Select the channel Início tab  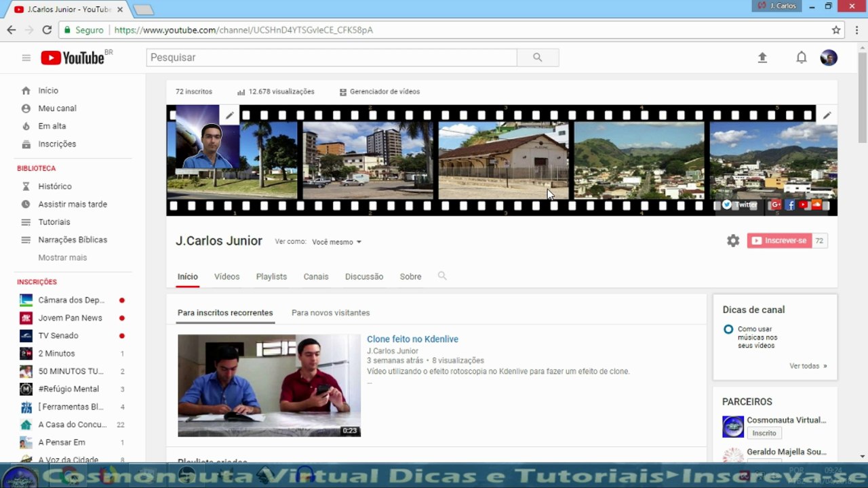tap(188, 277)
